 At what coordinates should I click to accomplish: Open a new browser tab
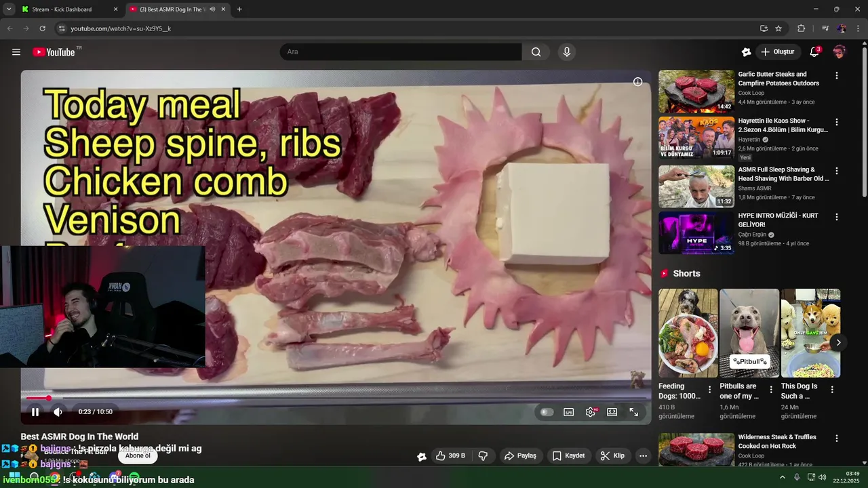(239, 9)
